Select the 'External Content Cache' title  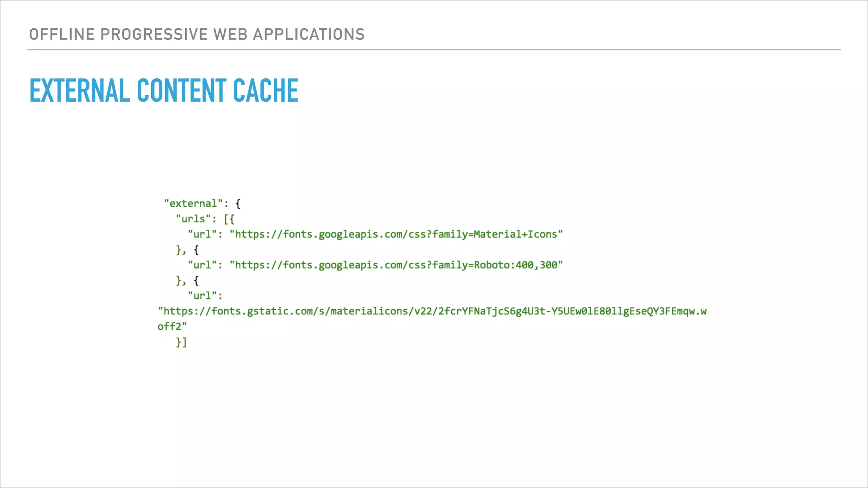click(x=164, y=91)
